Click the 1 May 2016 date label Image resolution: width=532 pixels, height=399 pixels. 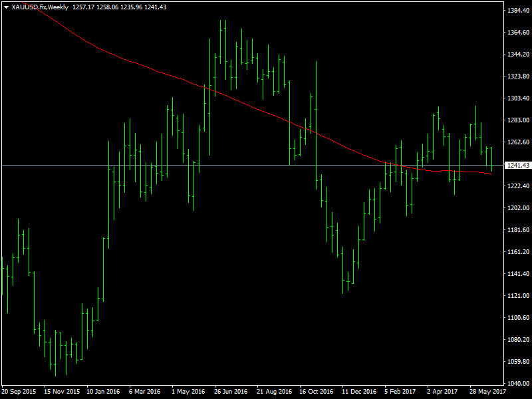[x=188, y=392]
